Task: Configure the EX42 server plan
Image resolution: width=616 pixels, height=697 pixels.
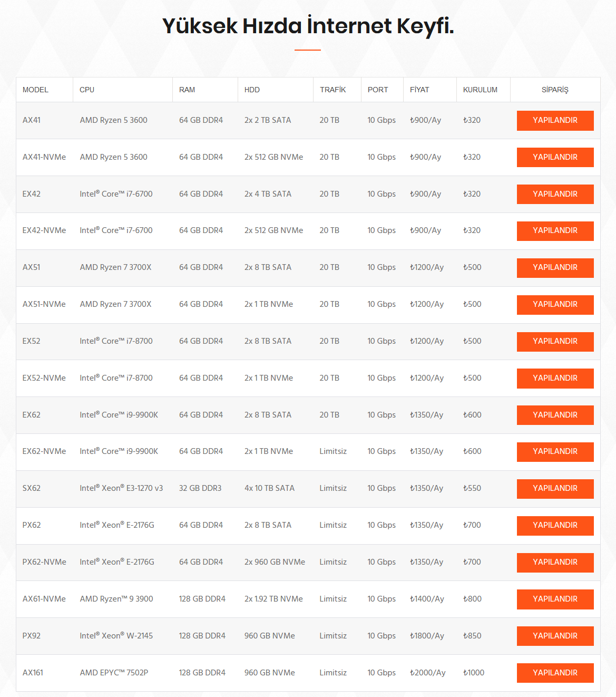Action: 555,194
